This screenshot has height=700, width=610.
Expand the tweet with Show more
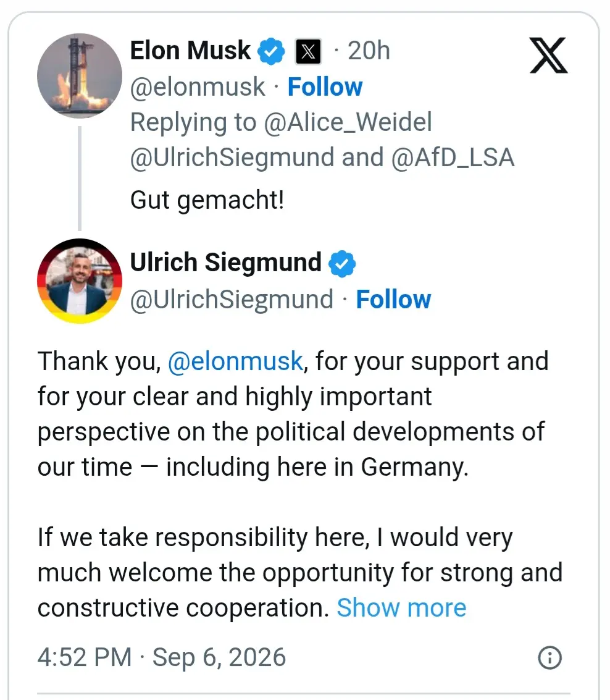point(401,607)
